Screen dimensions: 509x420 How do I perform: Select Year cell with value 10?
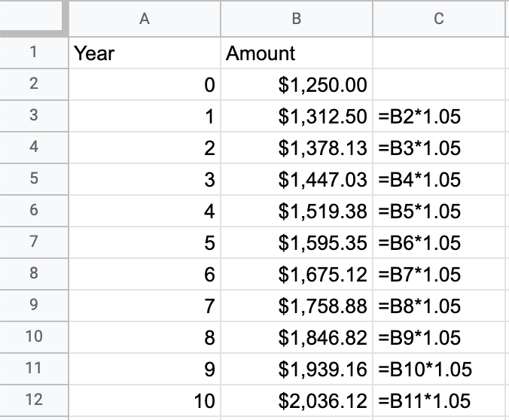click(x=145, y=400)
